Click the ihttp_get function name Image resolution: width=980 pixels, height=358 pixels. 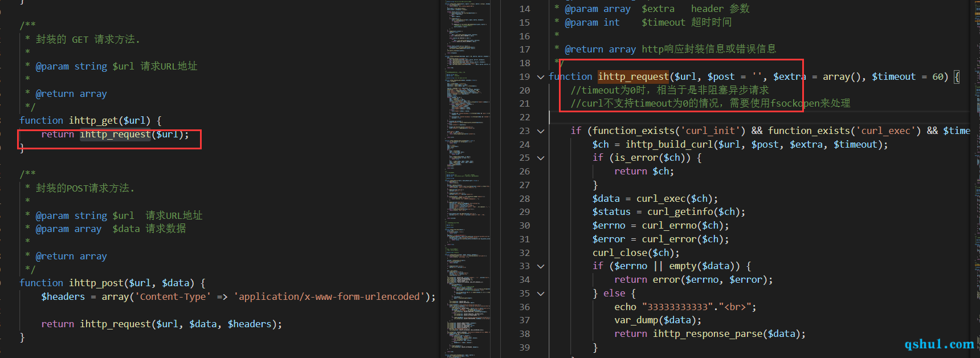coord(93,120)
